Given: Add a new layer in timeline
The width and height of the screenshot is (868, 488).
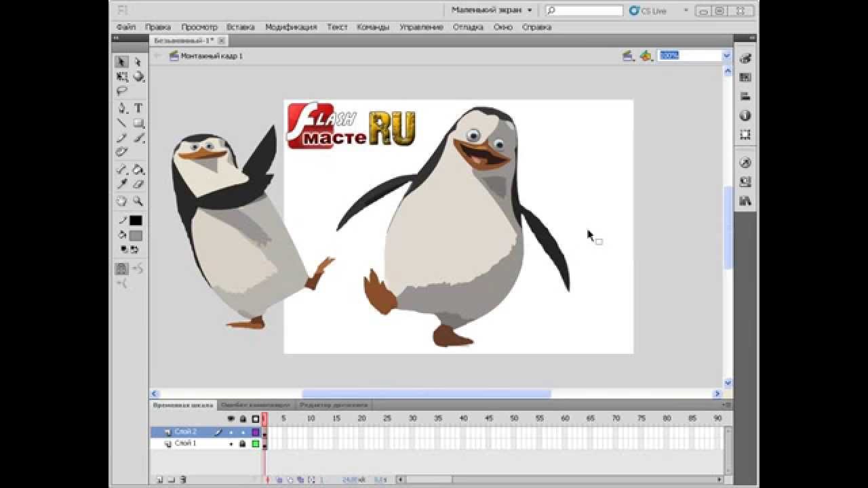Looking at the screenshot, I should tap(159, 480).
